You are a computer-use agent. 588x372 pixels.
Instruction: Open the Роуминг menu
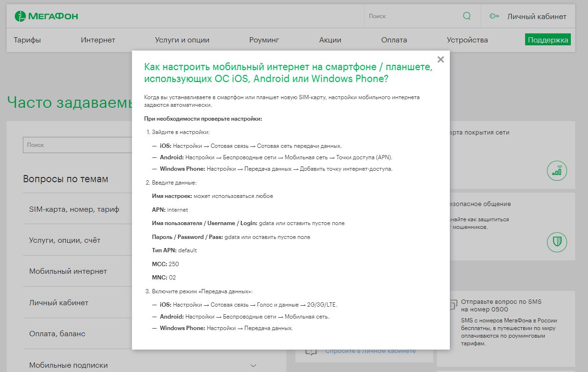264,40
